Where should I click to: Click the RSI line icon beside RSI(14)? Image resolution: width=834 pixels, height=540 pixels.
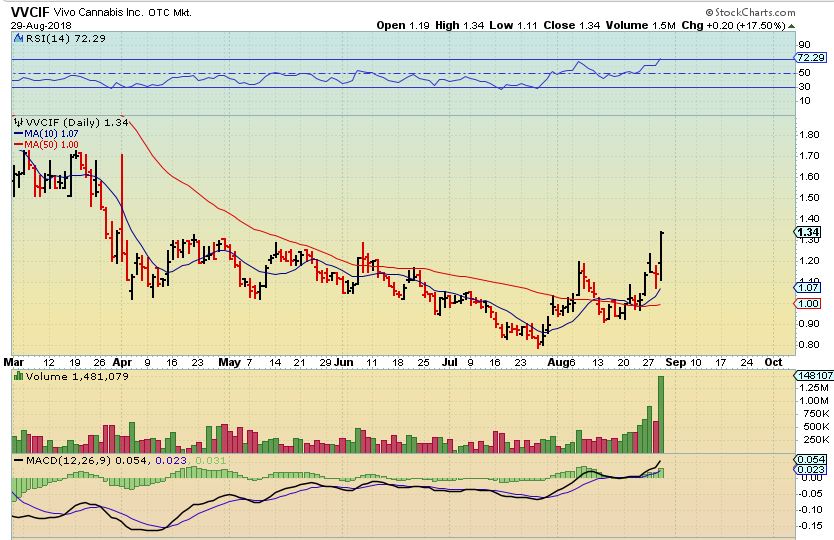pyautogui.click(x=19, y=38)
